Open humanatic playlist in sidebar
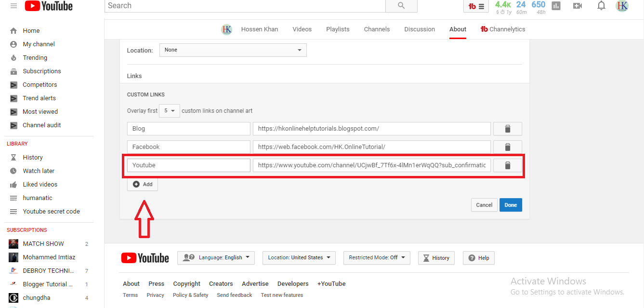This screenshot has height=308, width=644. [x=38, y=198]
